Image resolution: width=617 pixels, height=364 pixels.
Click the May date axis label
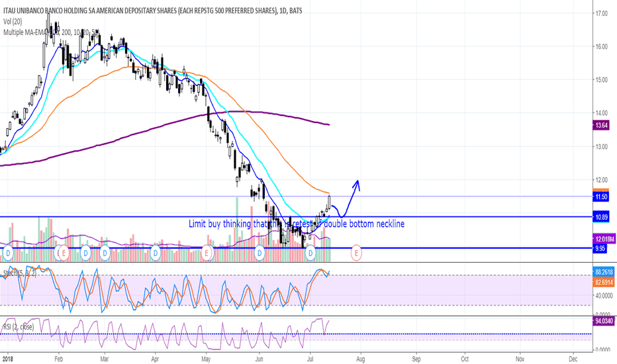click(x=206, y=359)
